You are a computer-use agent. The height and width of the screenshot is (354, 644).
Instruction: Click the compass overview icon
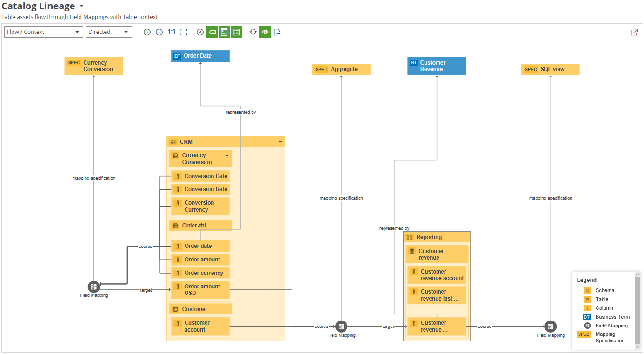[200, 32]
